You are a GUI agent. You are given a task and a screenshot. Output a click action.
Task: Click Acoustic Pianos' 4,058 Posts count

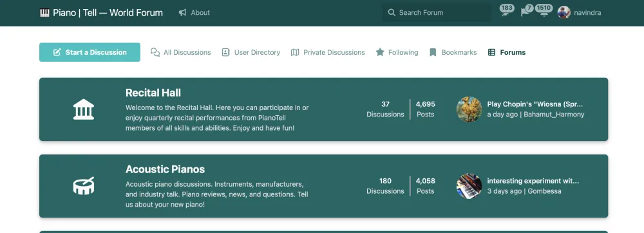pyautogui.click(x=426, y=186)
